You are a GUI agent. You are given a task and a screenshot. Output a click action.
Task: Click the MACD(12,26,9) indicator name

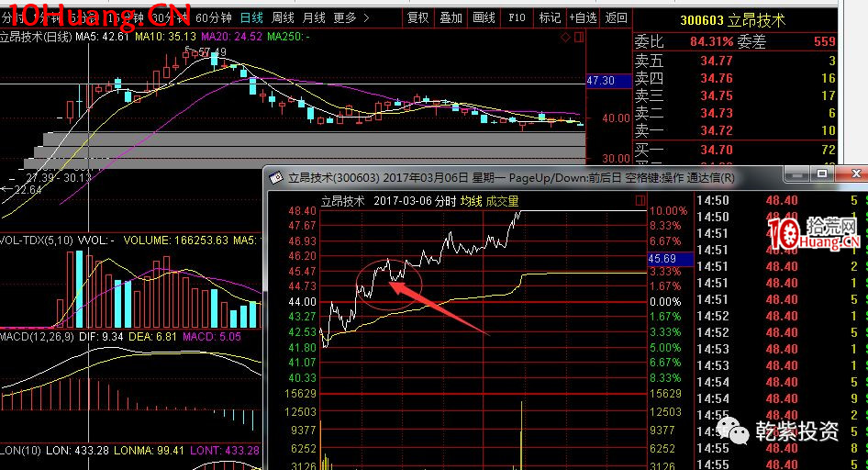click(x=37, y=337)
